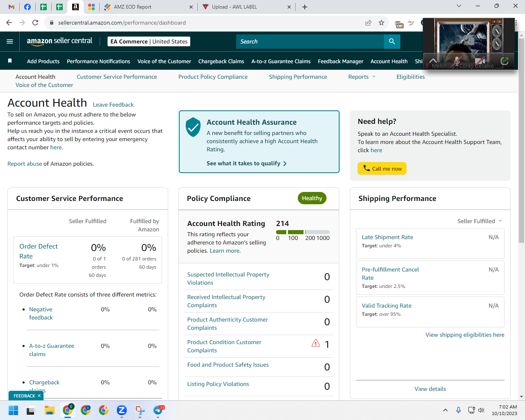
Task: Go to Chargeback Claims in the top navigation
Action: click(221, 61)
